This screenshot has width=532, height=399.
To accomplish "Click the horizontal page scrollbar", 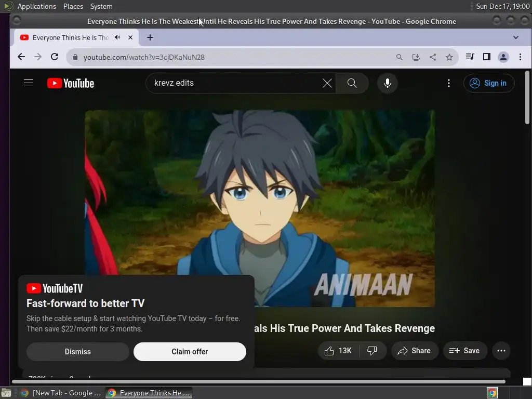I will click(259, 382).
